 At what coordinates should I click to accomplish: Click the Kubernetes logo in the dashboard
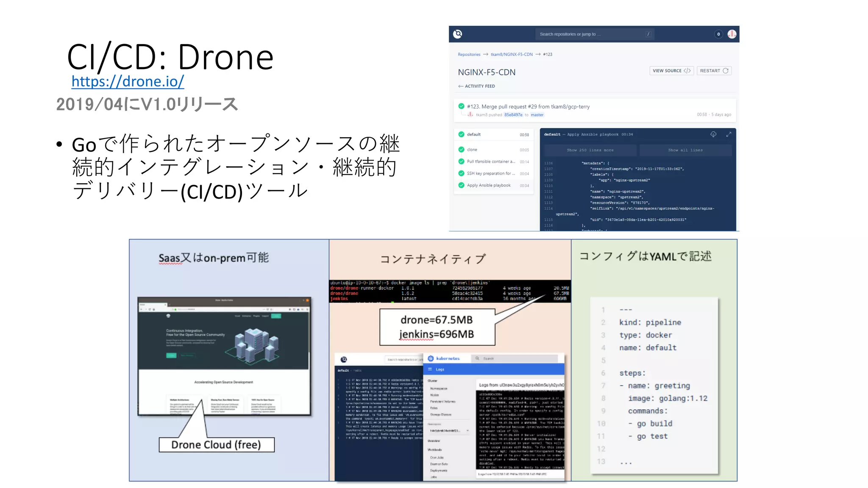(431, 358)
